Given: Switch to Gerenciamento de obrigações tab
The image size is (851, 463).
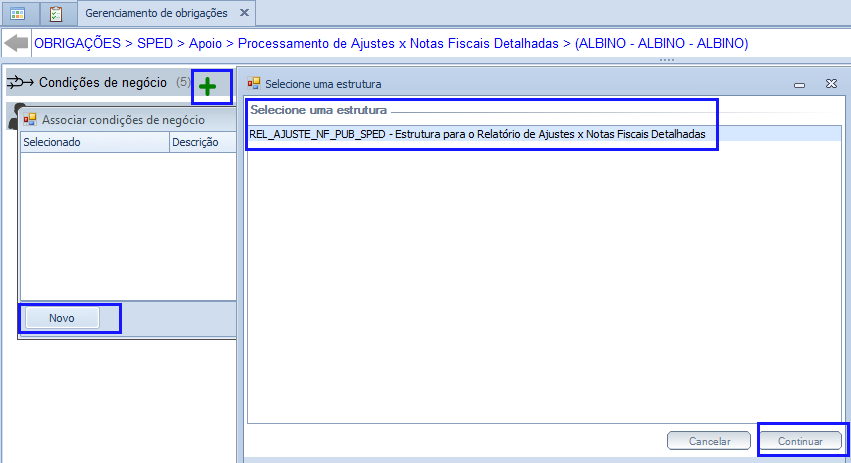Looking at the screenshot, I should point(156,13).
